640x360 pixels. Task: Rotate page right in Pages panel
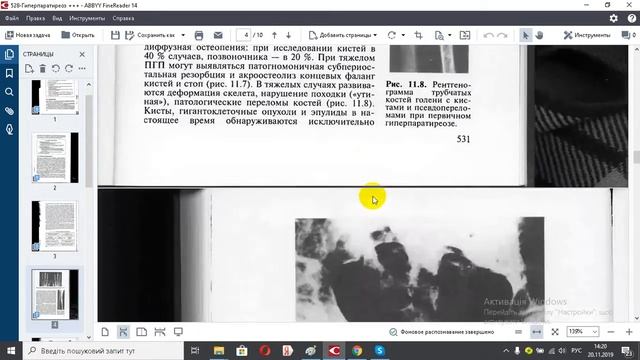pyautogui.click(x=69, y=69)
